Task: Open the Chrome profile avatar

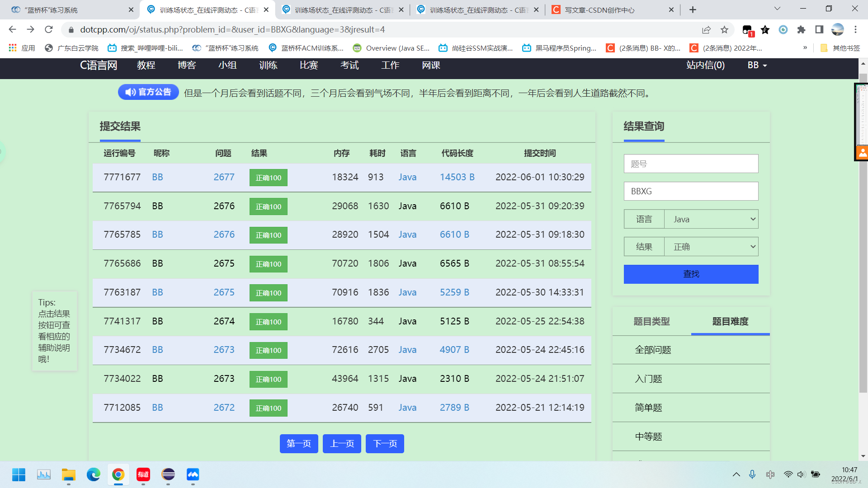Action: pos(838,30)
